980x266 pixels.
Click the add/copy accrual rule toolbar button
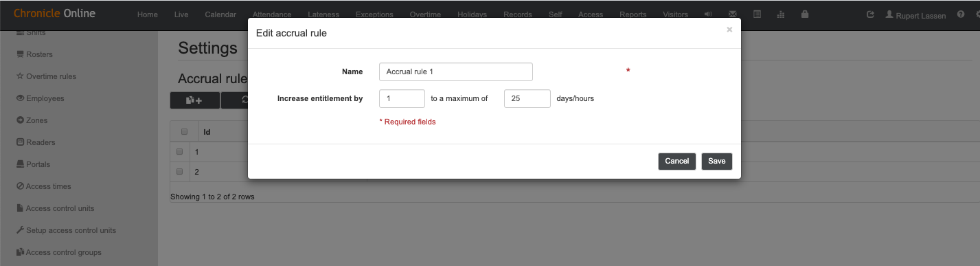pos(194,100)
